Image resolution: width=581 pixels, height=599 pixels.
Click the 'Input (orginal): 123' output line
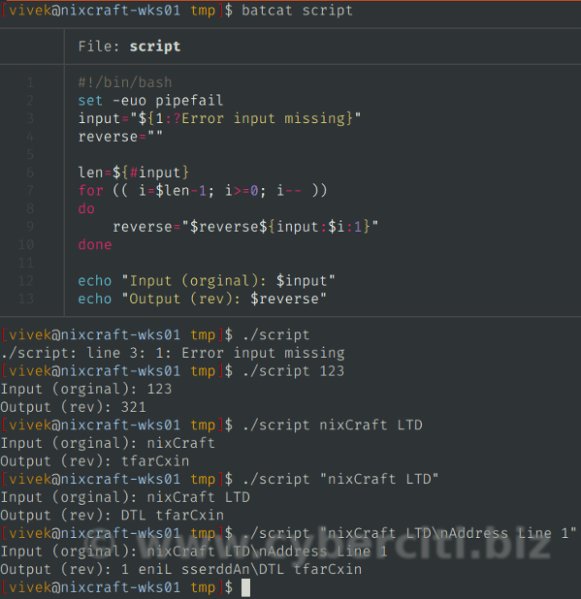pyautogui.click(x=86, y=389)
